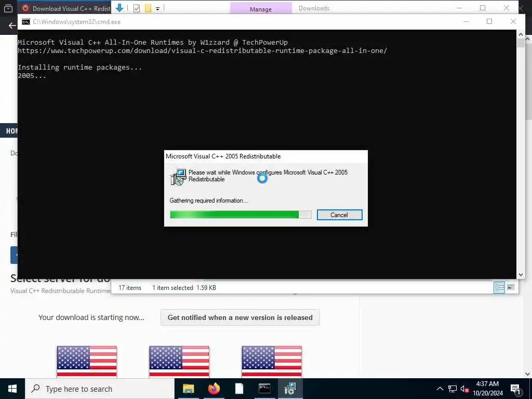Select the second US flag download server
The image size is (532, 399).
[x=179, y=362]
